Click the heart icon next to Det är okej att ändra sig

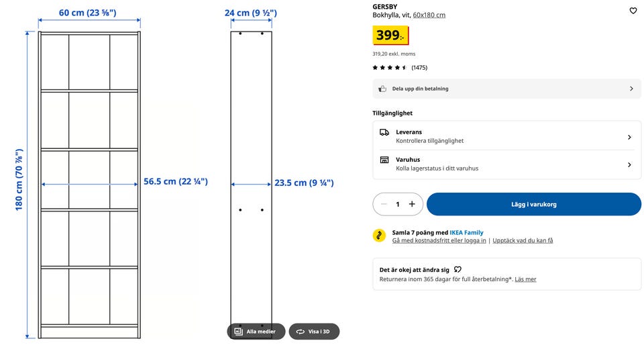click(458, 270)
